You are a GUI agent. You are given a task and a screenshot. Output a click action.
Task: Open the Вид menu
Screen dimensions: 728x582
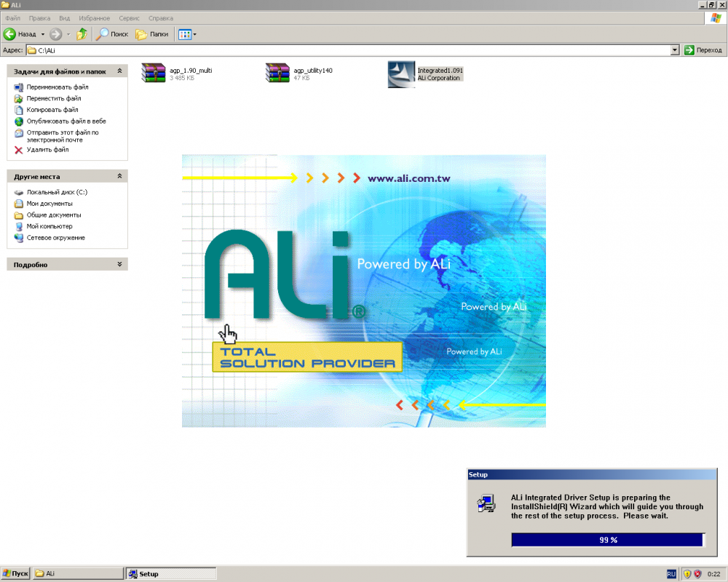point(65,17)
